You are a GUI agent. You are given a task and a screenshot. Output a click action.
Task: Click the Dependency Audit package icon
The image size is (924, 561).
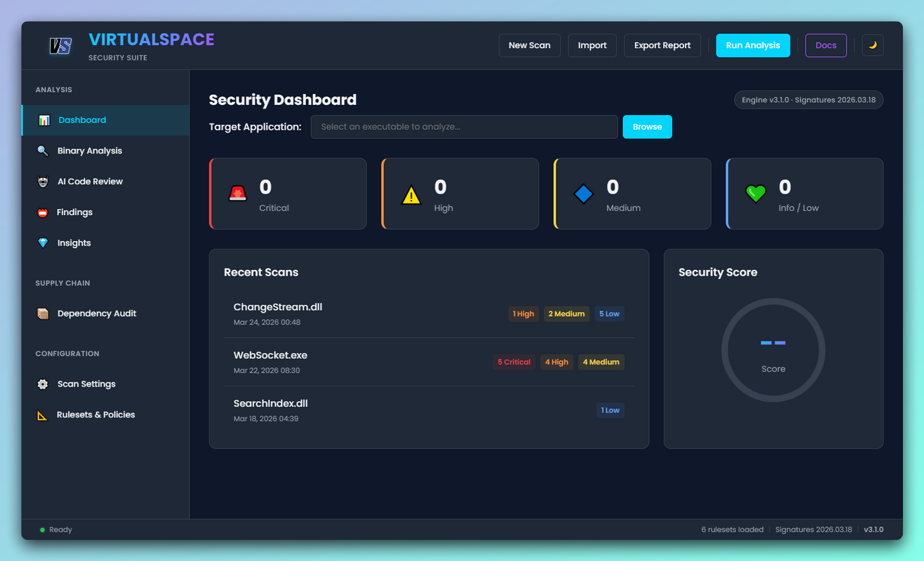[42, 313]
